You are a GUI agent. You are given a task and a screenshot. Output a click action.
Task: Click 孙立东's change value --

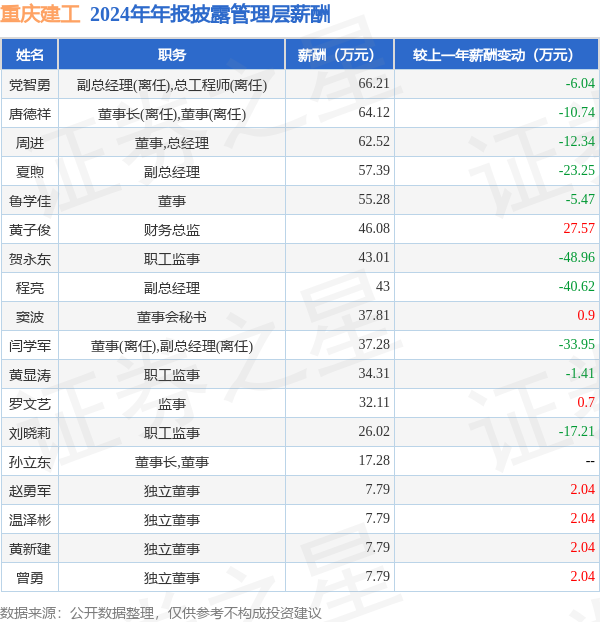click(x=590, y=461)
